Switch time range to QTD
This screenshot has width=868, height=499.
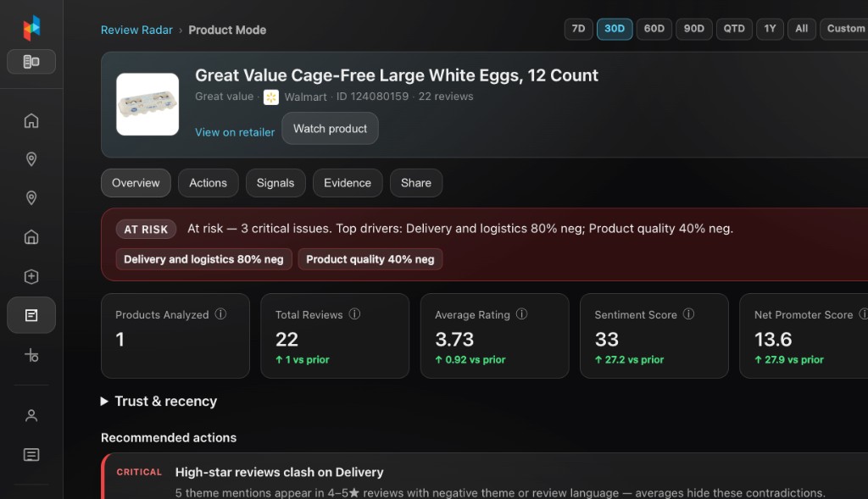pos(734,29)
